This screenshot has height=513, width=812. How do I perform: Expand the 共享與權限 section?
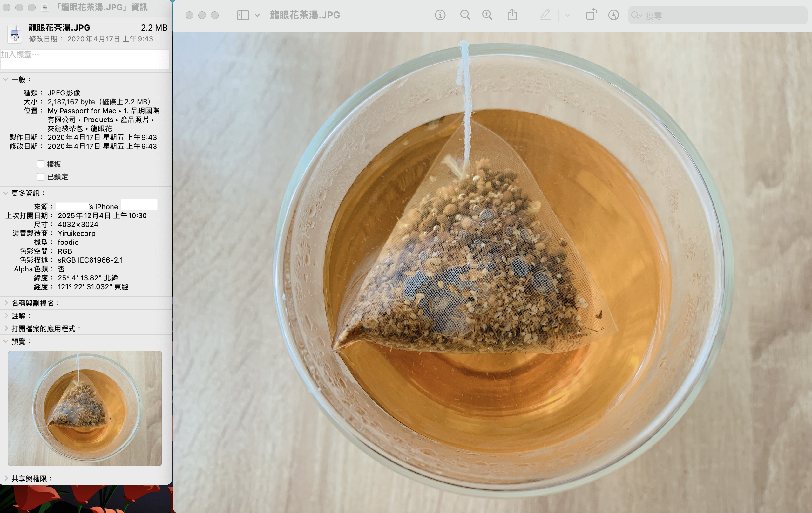[x=6, y=478]
